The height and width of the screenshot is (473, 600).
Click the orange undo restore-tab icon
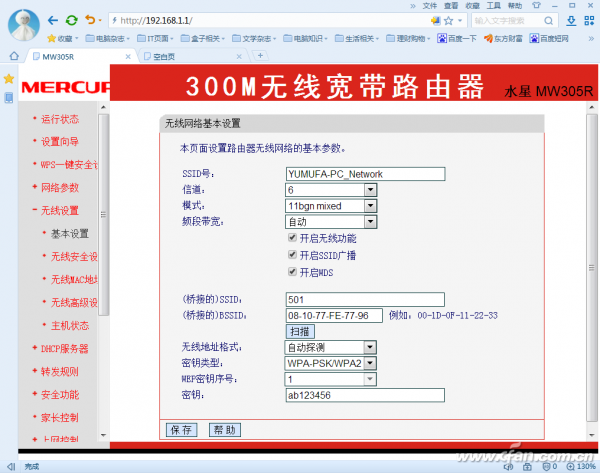tap(90, 20)
